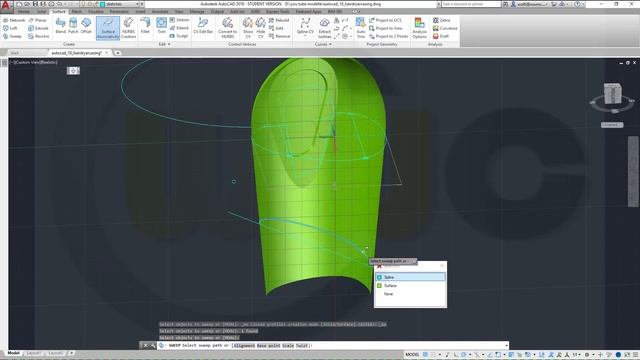
Task: Click the Untrim tool
Action: point(179,20)
